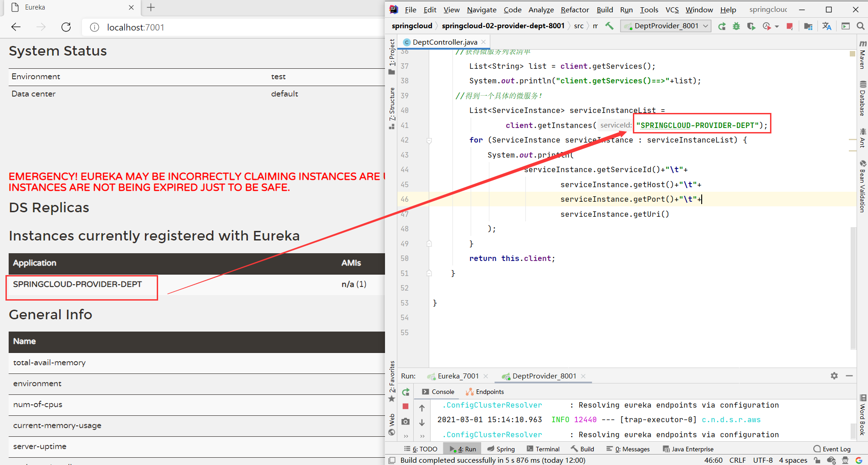Open a new browser tab with plus

[151, 7]
